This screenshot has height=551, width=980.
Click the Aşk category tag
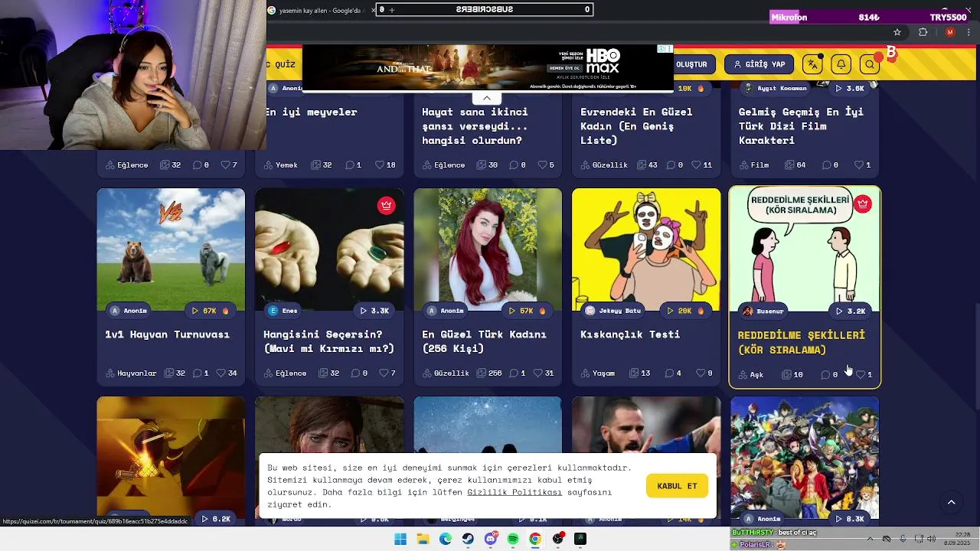(x=751, y=374)
